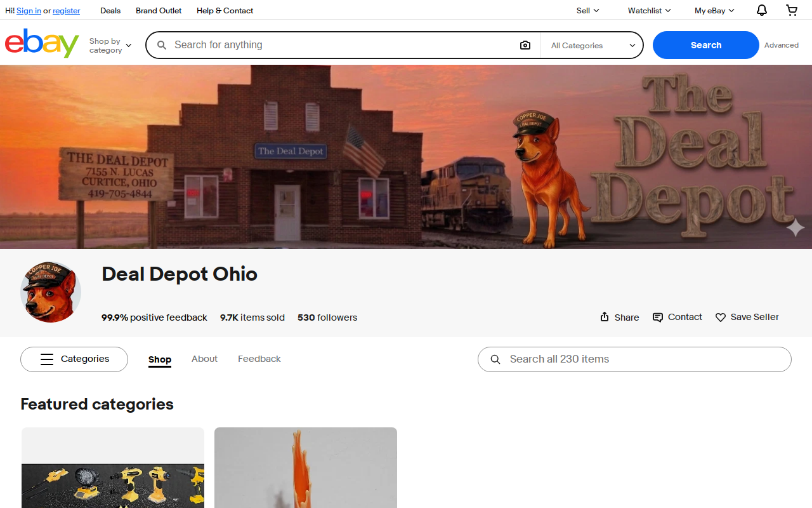Open Categories hamburger menu button
The width and height of the screenshot is (812, 508).
pos(74,359)
